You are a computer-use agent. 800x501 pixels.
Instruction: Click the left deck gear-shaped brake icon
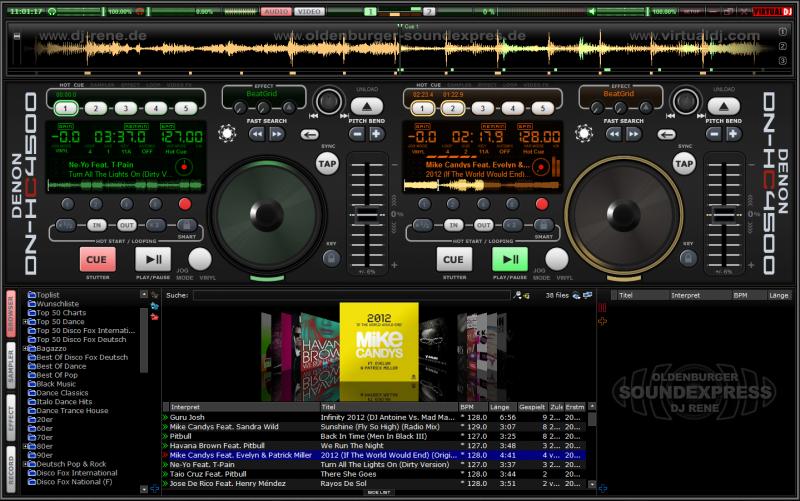[227, 134]
